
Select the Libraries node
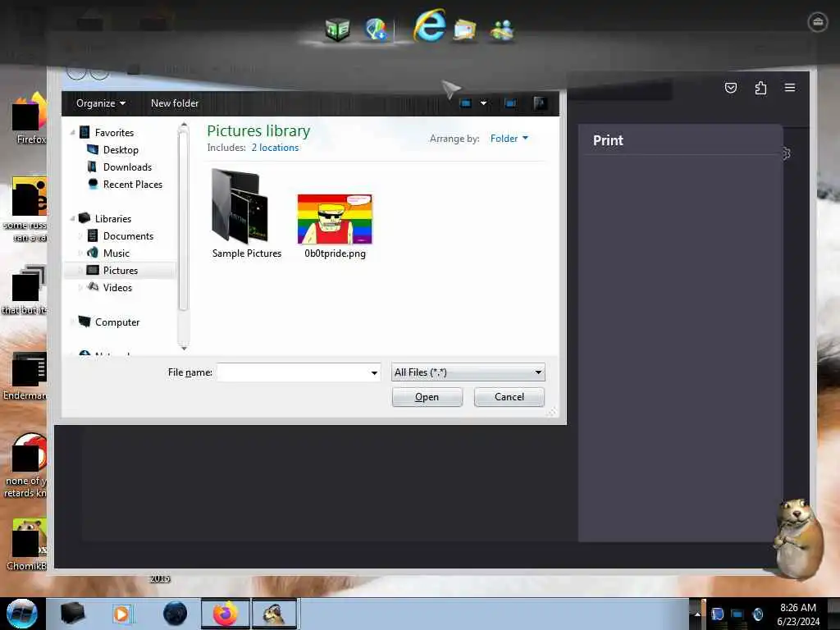[x=113, y=218]
